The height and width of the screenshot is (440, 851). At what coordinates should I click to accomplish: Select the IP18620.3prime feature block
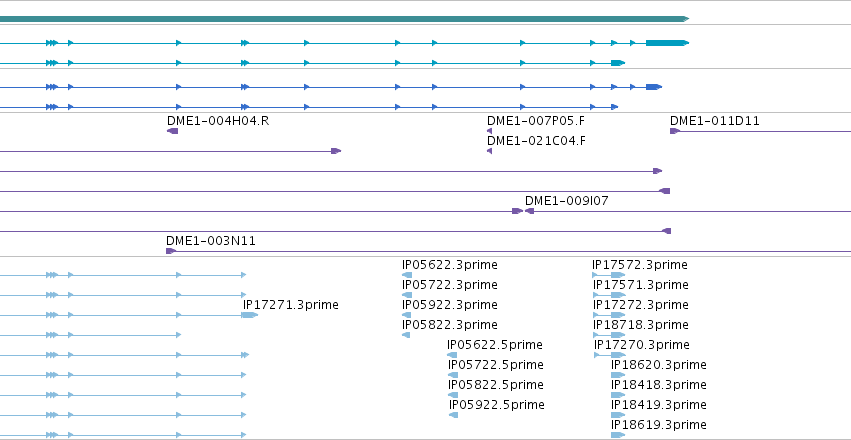pyautogui.click(x=618, y=375)
